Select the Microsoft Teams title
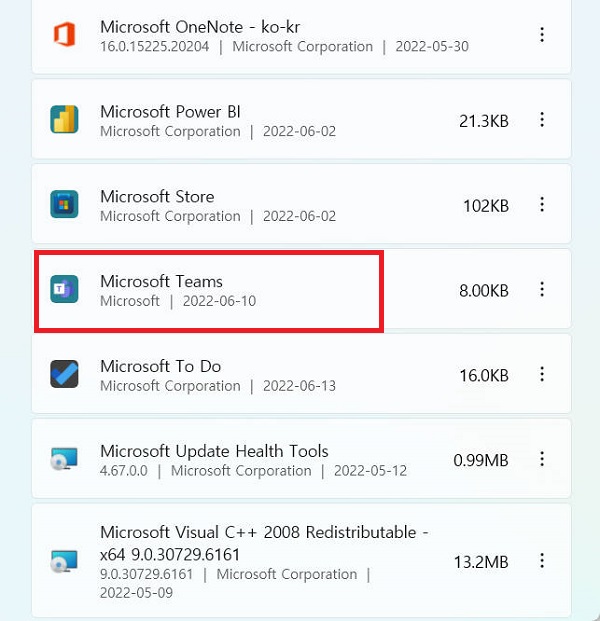Screen dimensions: 600x621 pos(161,281)
